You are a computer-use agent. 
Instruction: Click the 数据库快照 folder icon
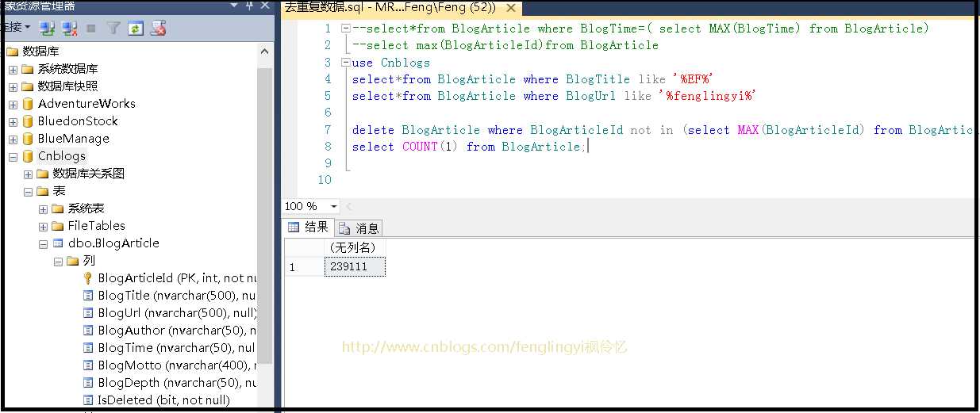pos(28,86)
